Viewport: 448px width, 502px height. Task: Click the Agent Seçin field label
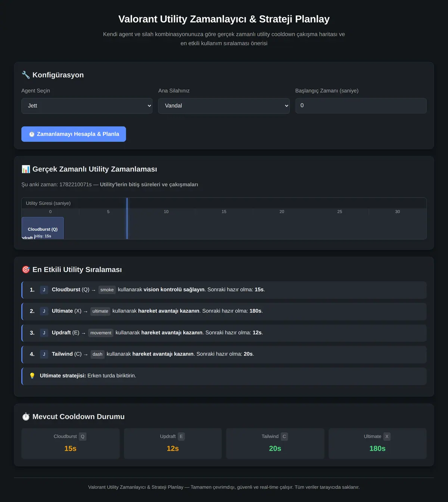tap(35, 91)
